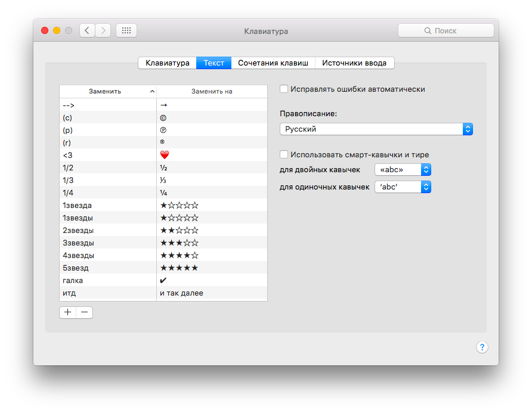This screenshot has width=532, height=413.
Task: Click the five filled stars replacement
Action: tap(179, 268)
